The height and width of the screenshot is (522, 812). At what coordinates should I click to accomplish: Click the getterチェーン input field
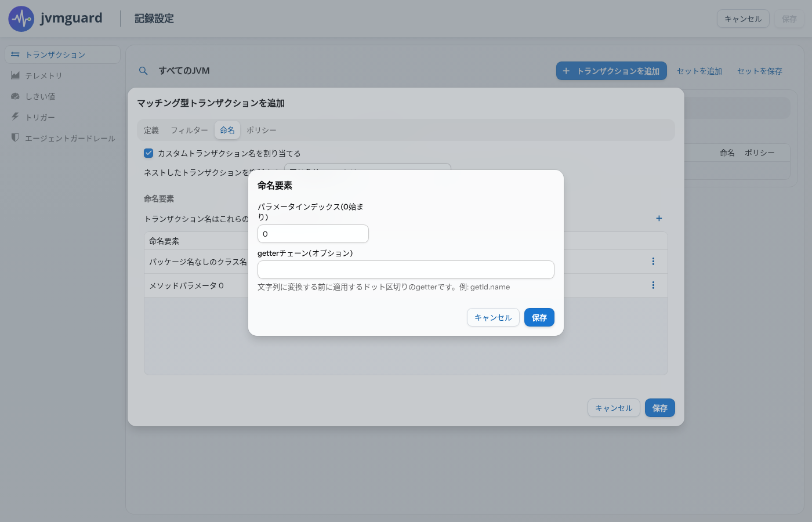pos(406,270)
